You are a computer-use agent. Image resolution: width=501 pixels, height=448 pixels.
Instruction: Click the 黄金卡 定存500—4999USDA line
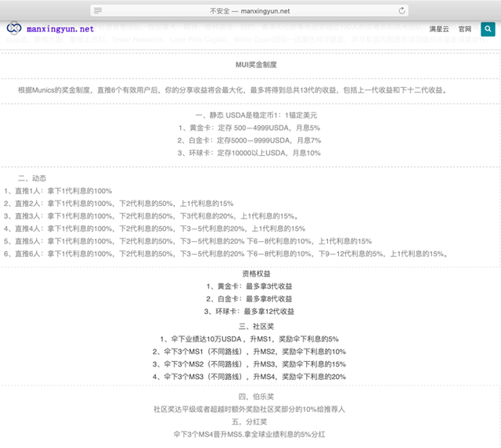tap(250, 128)
